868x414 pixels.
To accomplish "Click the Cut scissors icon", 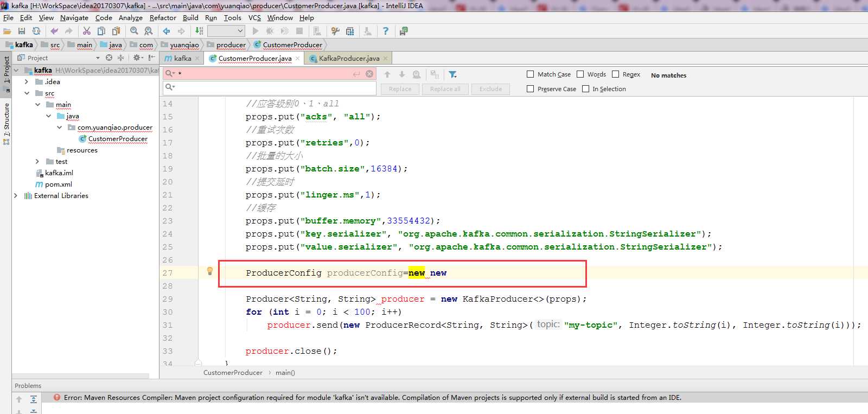I will 87,31.
